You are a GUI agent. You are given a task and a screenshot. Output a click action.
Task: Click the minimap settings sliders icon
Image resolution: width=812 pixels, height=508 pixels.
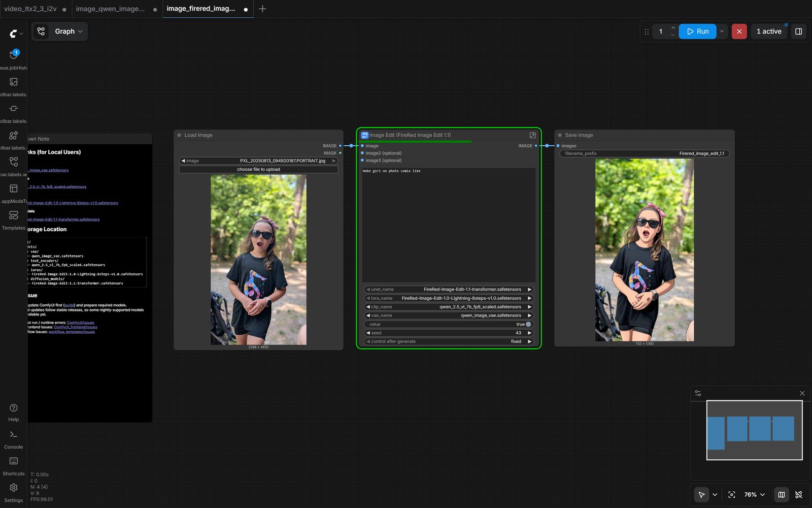coord(698,393)
